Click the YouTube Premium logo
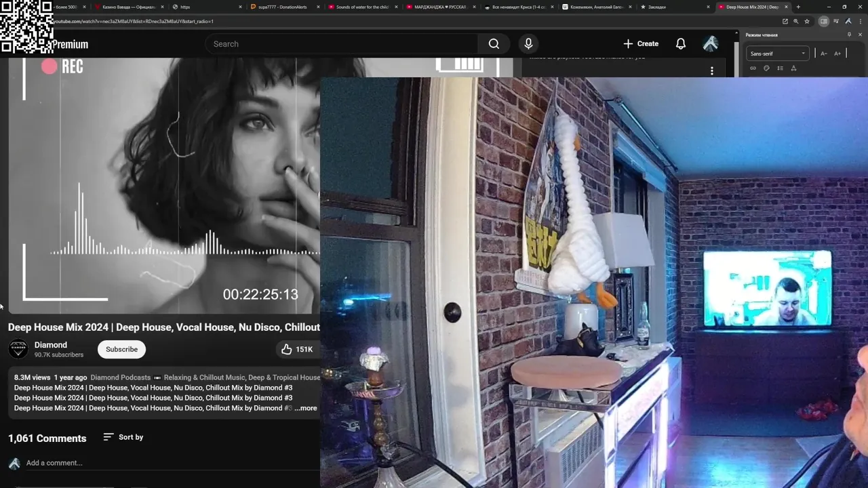868x488 pixels. pyautogui.click(x=71, y=45)
